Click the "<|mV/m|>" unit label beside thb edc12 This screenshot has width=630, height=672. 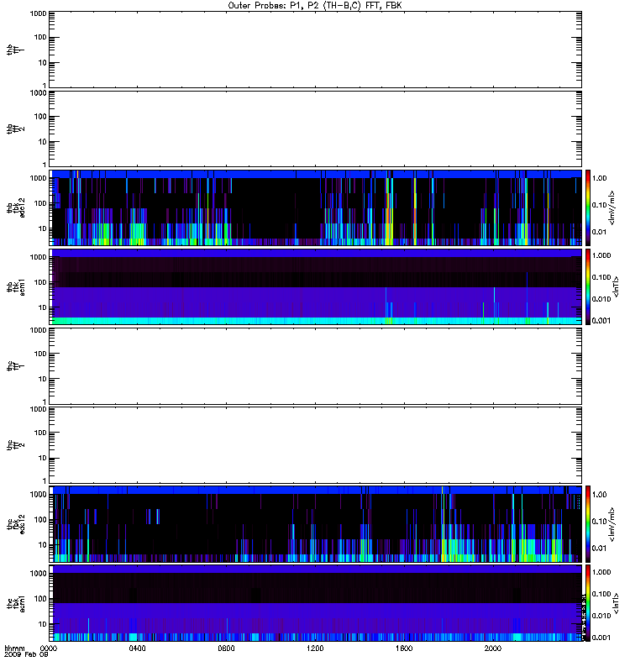coord(612,207)
